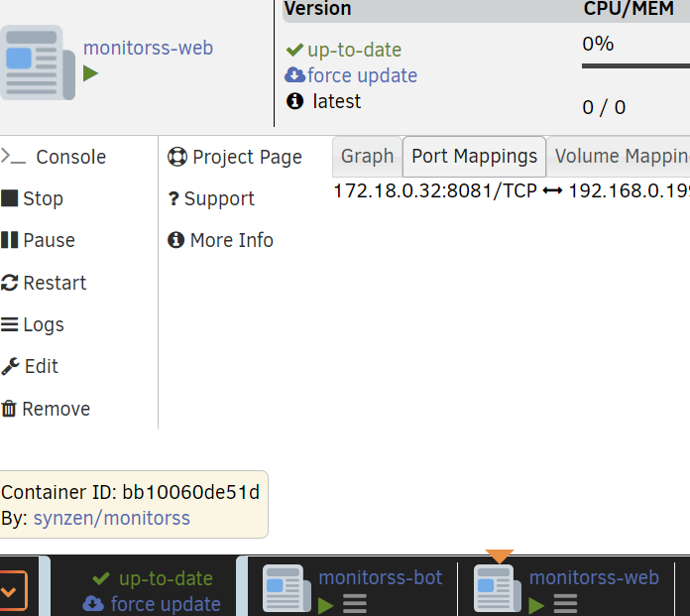This screenshot has height=616, width=690.
Task: Click the lifebuoy icon beside Project Page
Action: pos(177,157)
